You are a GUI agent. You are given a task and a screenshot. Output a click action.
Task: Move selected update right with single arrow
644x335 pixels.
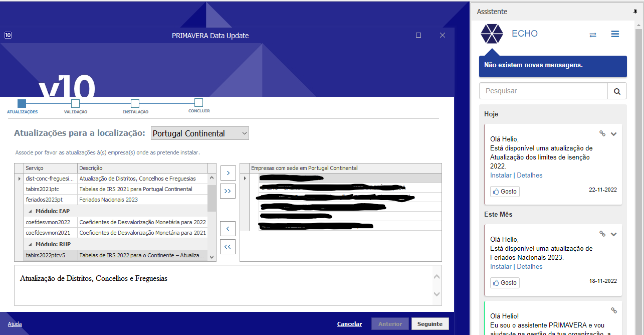pyautogui.click(x=228, y=173)
